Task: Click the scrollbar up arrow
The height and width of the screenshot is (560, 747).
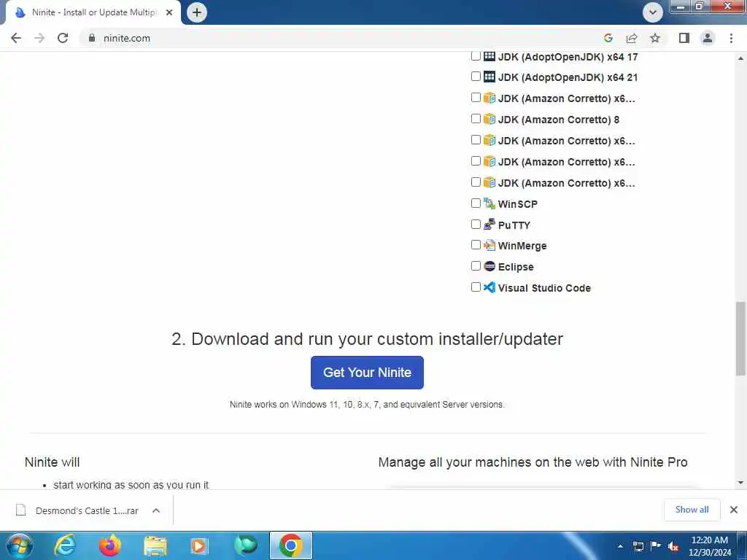Action: [x=741, y=58]
